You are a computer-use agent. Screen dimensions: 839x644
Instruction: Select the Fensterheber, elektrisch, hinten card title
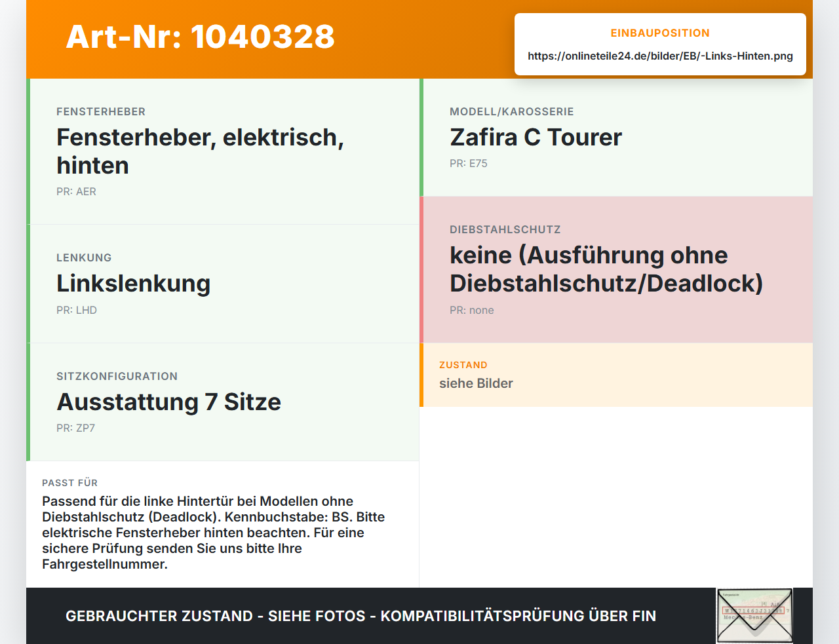pyautogui.click(x=200, y=151)
